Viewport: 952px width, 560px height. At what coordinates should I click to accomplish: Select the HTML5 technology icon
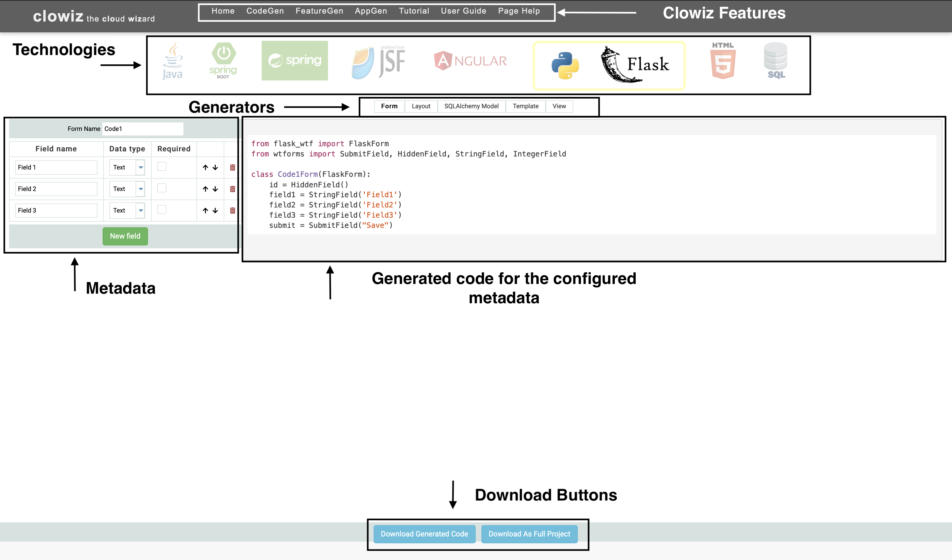coord(723,61)
